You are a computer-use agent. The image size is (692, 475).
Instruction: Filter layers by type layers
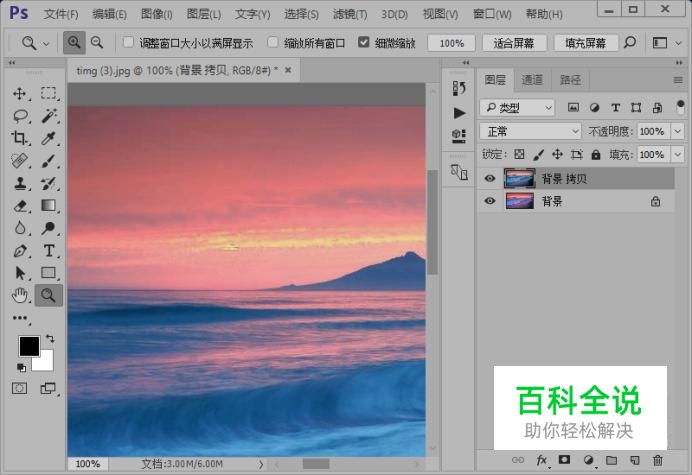(616, 108)
